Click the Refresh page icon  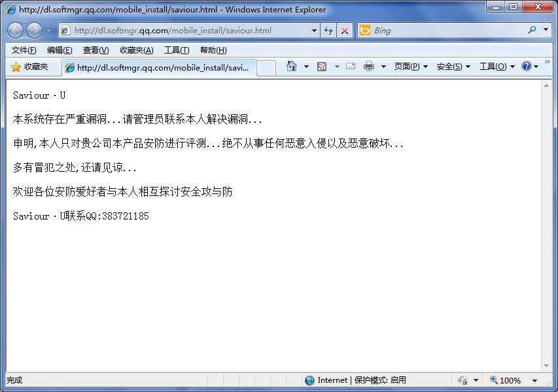(x=328, y=31)
